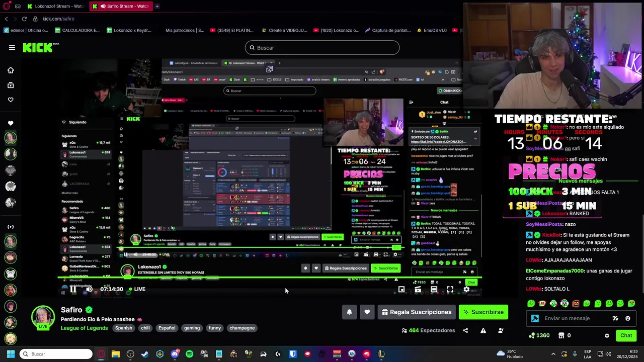Show hidden system tray icons

point(553,354)
